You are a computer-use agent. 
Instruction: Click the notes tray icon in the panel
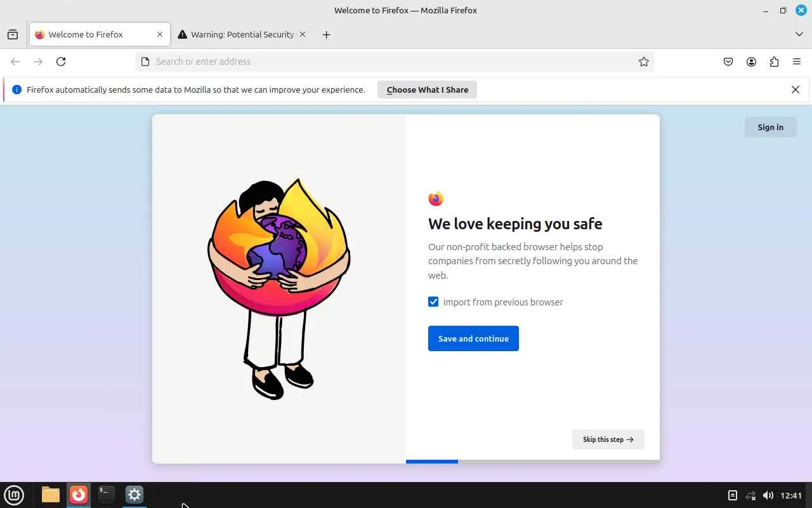pyautogui.click(x=732, y=495)
